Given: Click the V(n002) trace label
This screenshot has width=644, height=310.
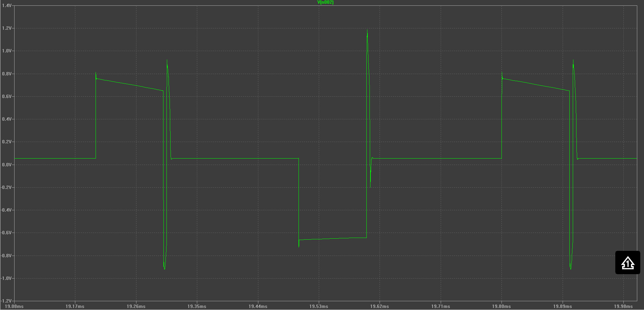Looking at the screenshot, I should tap(325, 2).
